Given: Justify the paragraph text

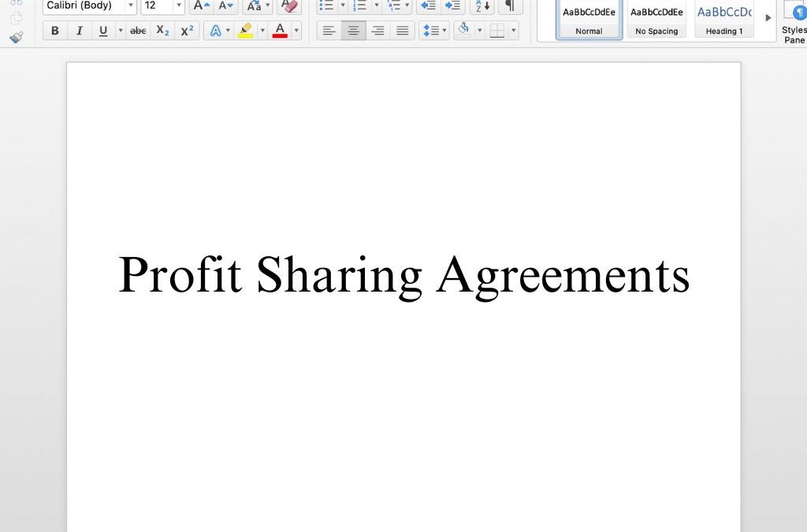Looking at the screenshot, I should pyautogui.click(x=403, y=31).
